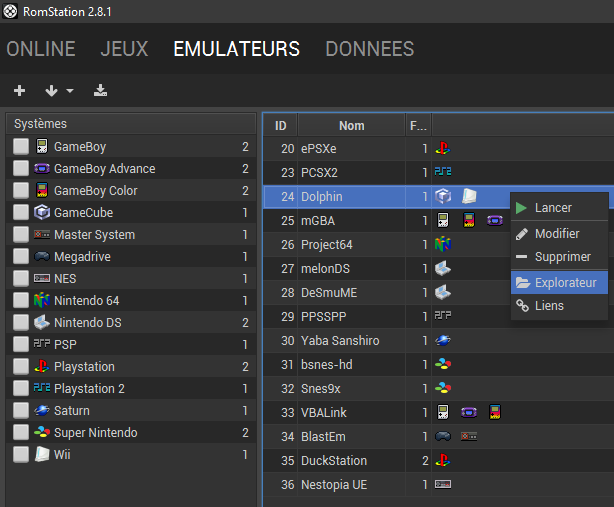Image resolution: width=614 pixels, height=507 pixels.
Task: Tick the Playstation 2 checkbox
Action: tap(21, 388)
